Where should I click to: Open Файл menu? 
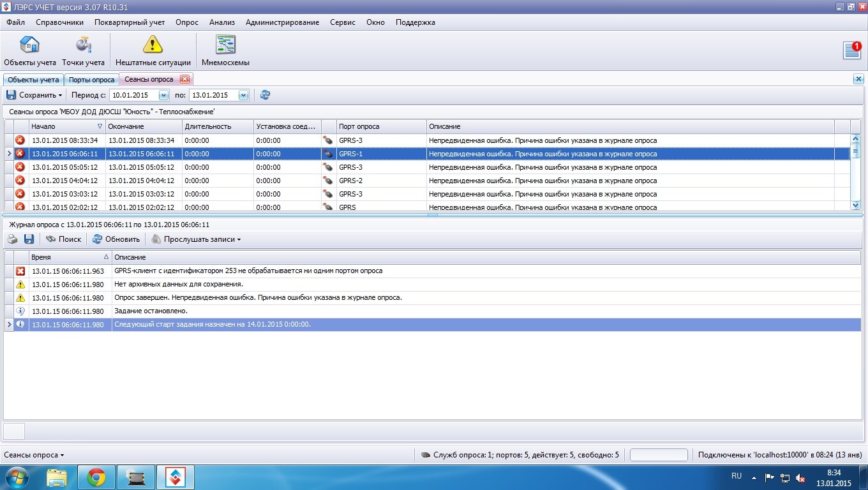click(16, 22)
